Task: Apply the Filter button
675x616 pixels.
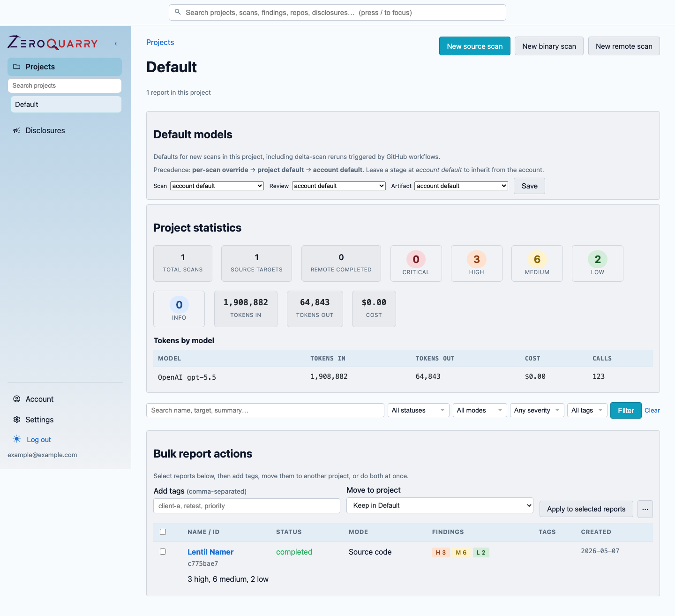Action: point(626,410)
